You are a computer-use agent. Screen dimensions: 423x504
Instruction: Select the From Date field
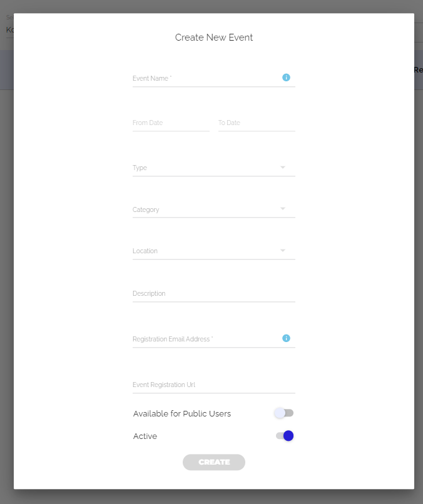(x=171, y=123)
